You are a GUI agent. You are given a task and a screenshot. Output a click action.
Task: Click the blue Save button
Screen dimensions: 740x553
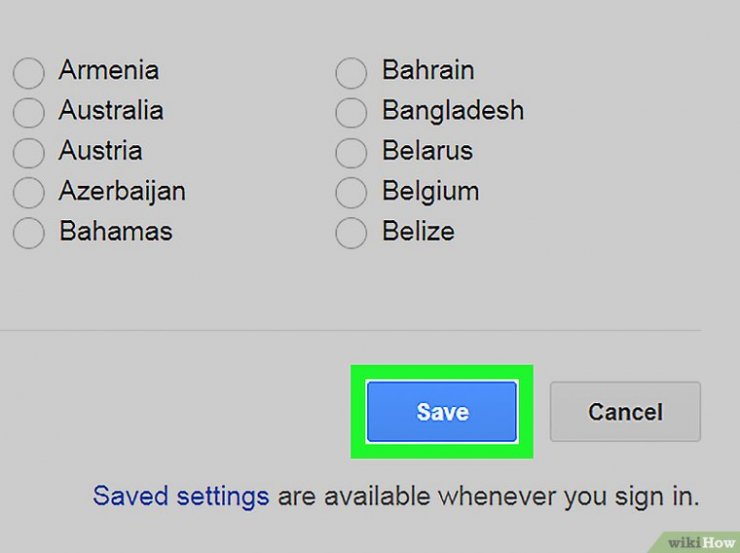coord(442,411)
